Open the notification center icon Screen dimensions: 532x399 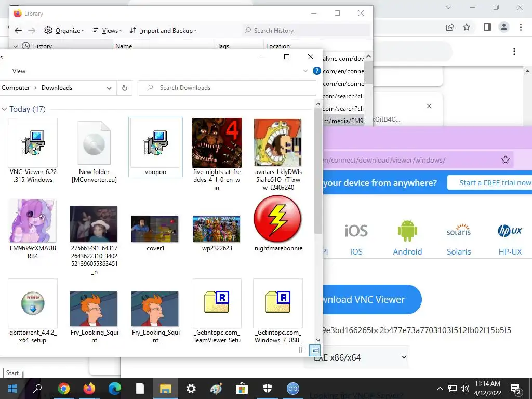click(x=516, y=389)
